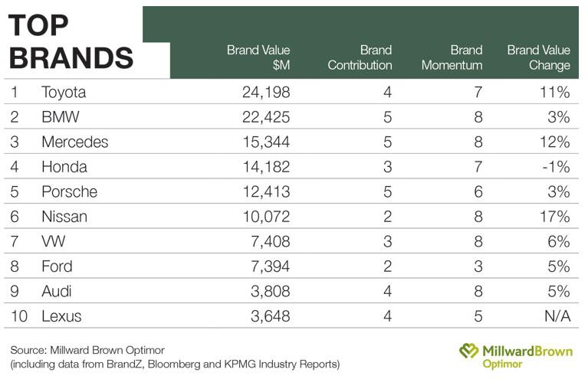Screen dimensions: 588x389
Task: Select the BMW row label
Action: 59,118
